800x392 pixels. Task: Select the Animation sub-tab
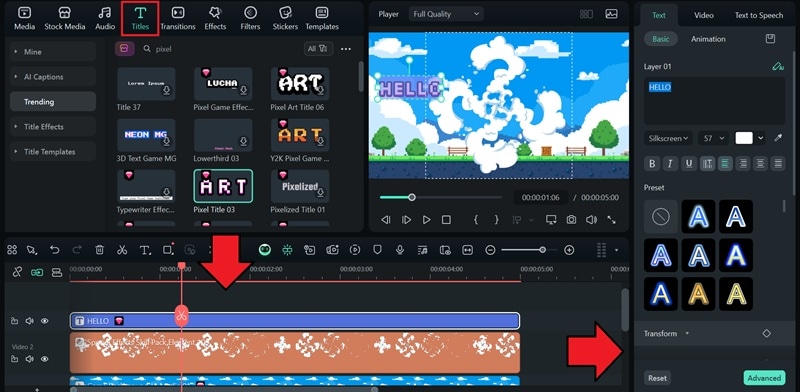tap(708, 39)
